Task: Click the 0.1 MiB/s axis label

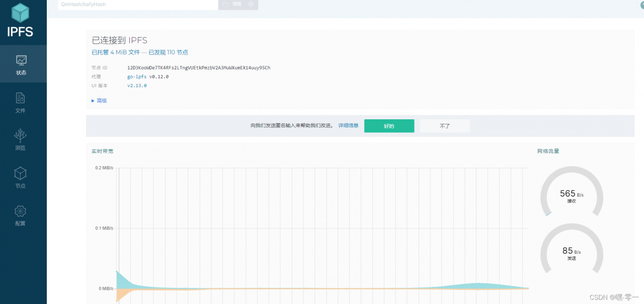Action: click(x=105, y=228)
